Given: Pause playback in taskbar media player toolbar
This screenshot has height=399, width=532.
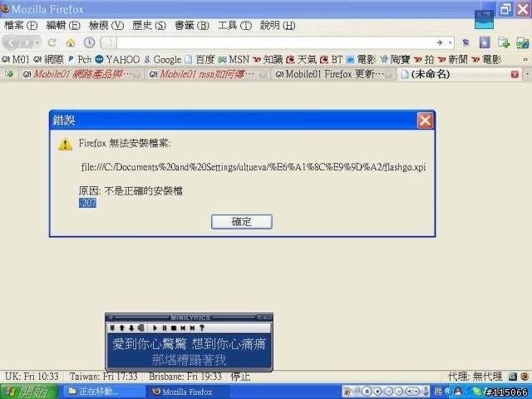Looking at the screenshot, I should pyautogui.click(x=367, y=392).
